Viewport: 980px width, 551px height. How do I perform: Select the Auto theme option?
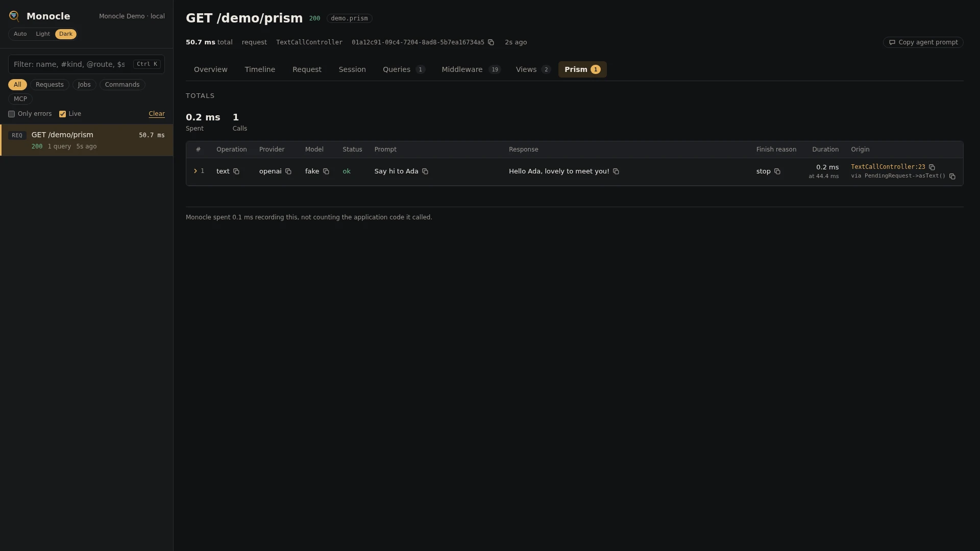tap(20, 34)
